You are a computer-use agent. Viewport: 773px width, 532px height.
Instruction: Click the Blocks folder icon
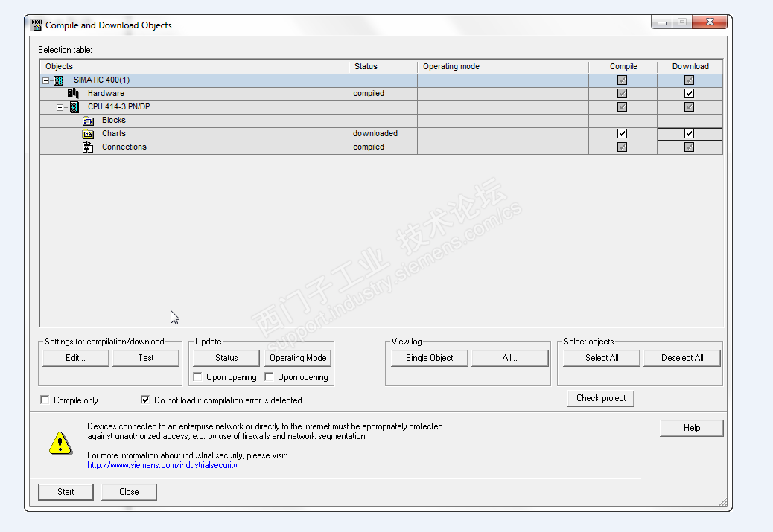coord(88,121)
